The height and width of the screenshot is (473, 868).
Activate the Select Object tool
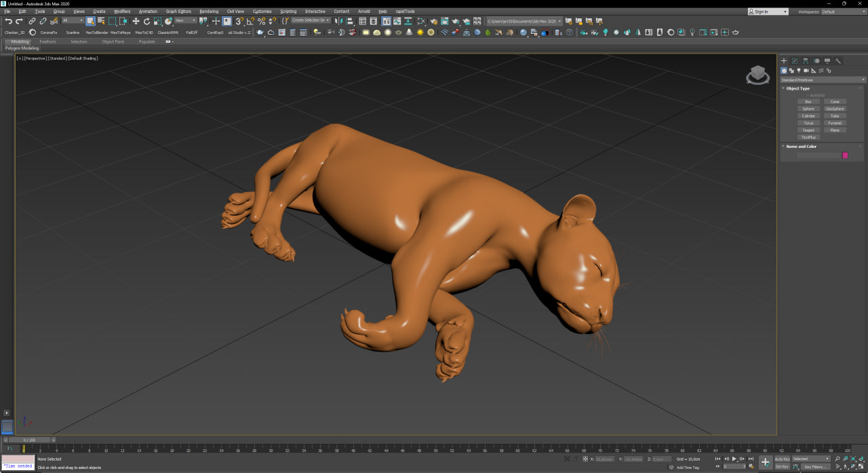coord(90,21)
